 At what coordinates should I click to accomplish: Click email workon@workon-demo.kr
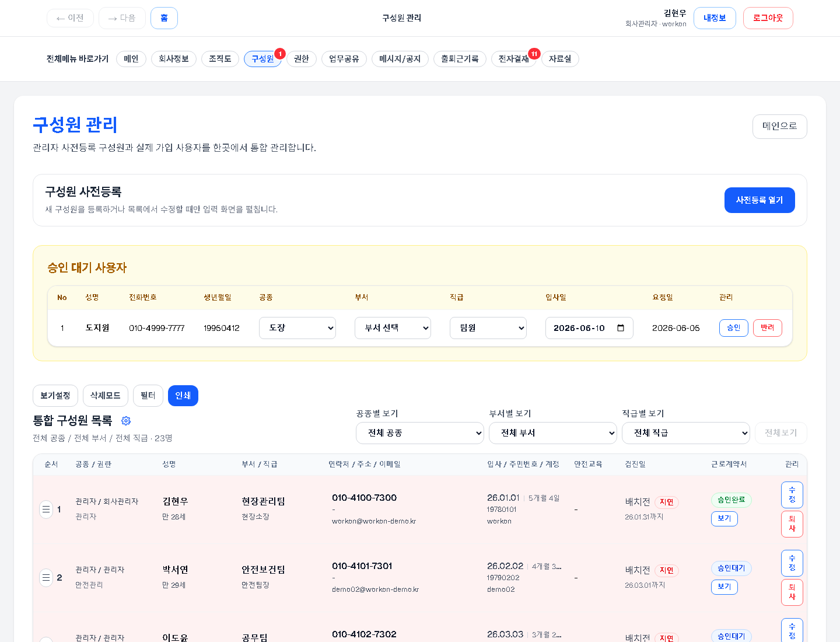[x=374, y=521]
